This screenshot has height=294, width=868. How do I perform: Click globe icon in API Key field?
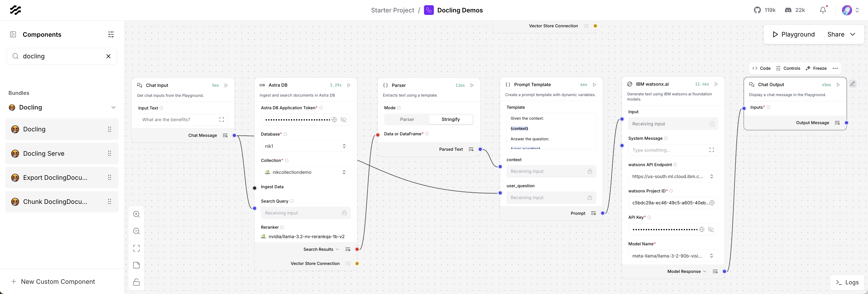point(701,230)
